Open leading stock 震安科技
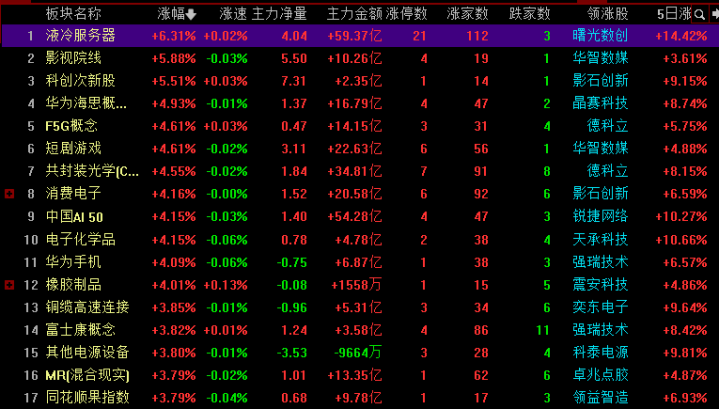The width and height of the screenshot is (719, 409). (x=600, y=285)
